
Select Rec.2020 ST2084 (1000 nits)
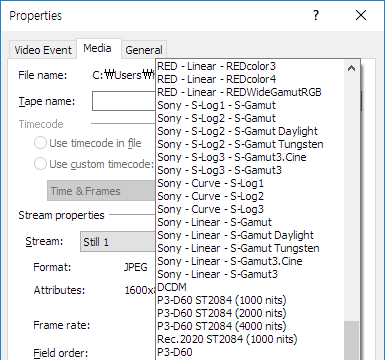coord(250,339)
